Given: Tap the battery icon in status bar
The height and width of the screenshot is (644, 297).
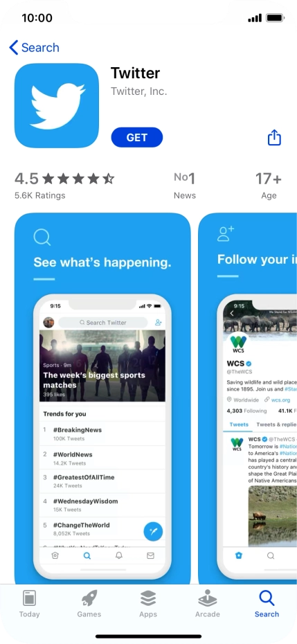Looking at the screenshot, I should pyautogui.click(x=276, y=18).
